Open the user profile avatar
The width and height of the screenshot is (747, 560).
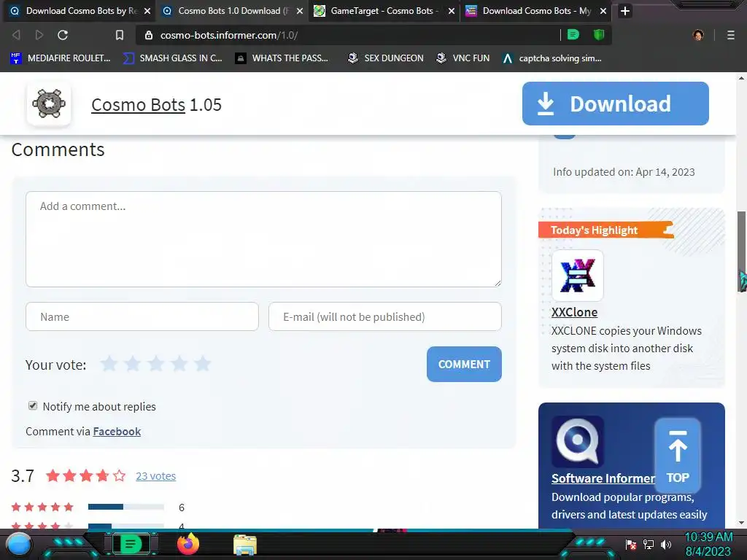pos(698,35)
